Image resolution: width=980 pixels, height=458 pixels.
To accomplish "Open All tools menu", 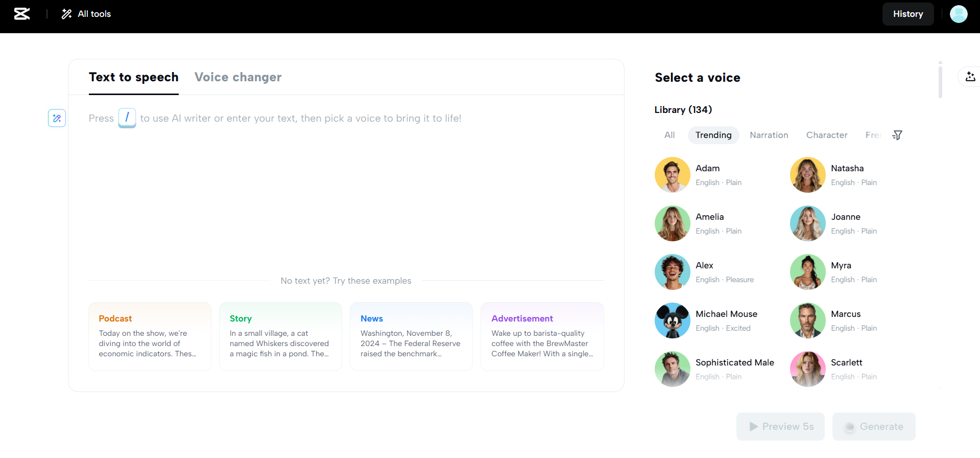I will 86,14.
